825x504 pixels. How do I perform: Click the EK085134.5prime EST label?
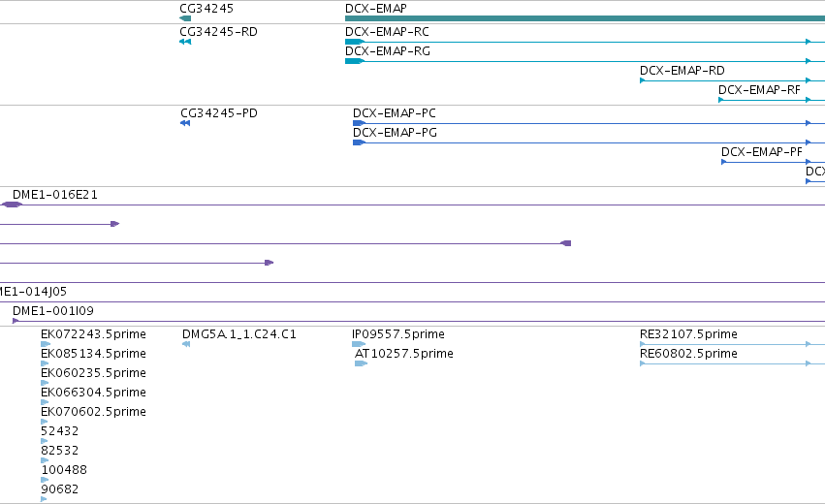coord(93,354)
